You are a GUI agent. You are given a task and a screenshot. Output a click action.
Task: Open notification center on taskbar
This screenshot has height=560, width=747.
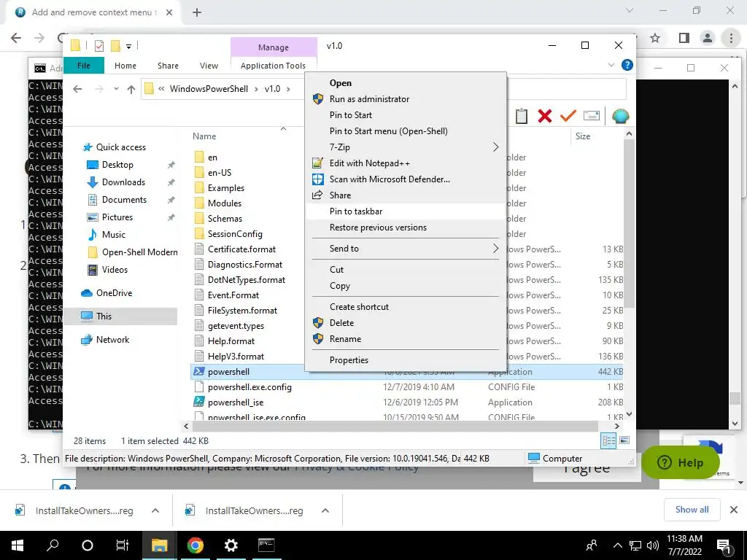click(x=724, y=545)
